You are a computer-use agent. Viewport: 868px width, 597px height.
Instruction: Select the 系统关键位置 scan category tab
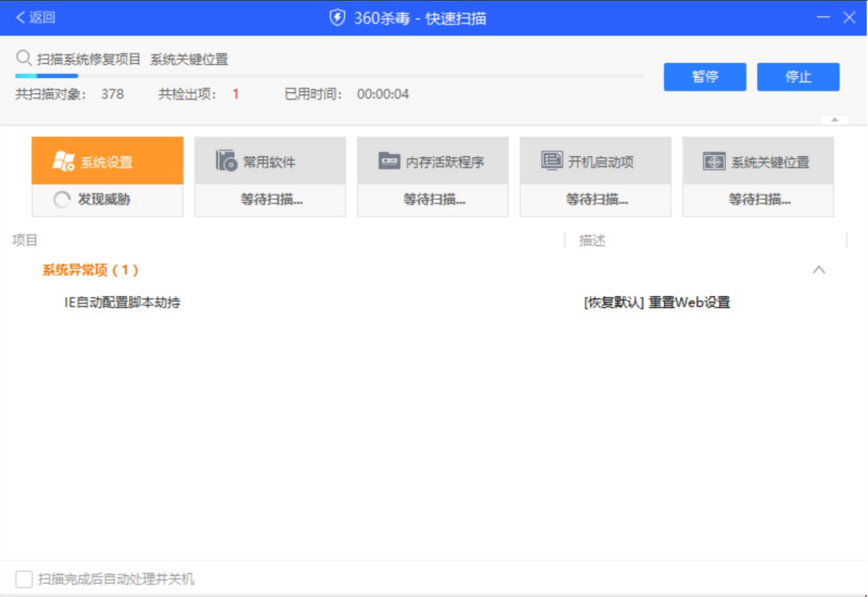coord(758,161)
